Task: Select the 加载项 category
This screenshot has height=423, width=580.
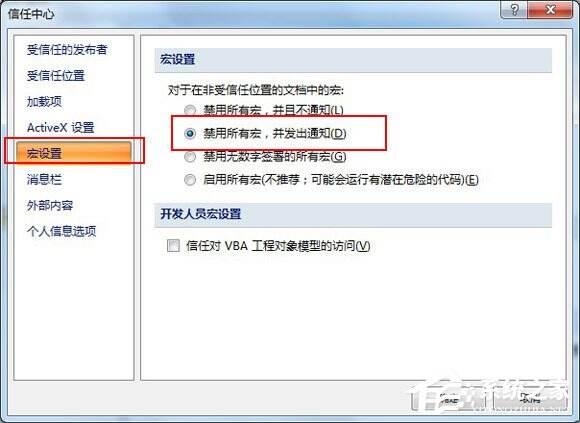Action: (x=44, y=101)
